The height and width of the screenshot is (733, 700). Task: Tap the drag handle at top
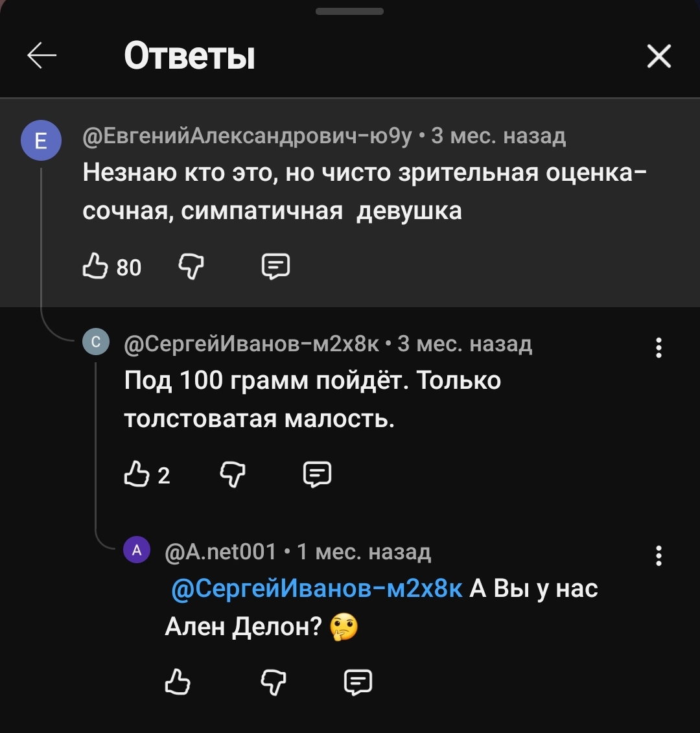[x=349, y=11]
